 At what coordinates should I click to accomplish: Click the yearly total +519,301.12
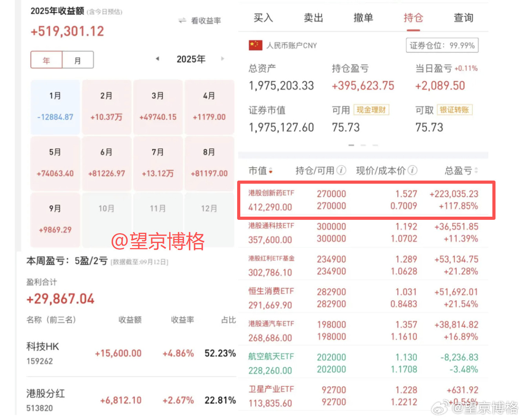[68, 31]
